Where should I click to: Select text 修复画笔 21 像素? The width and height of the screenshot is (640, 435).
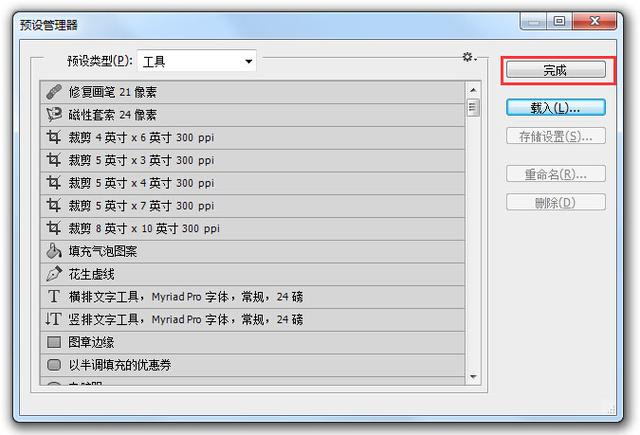[113, 92]
